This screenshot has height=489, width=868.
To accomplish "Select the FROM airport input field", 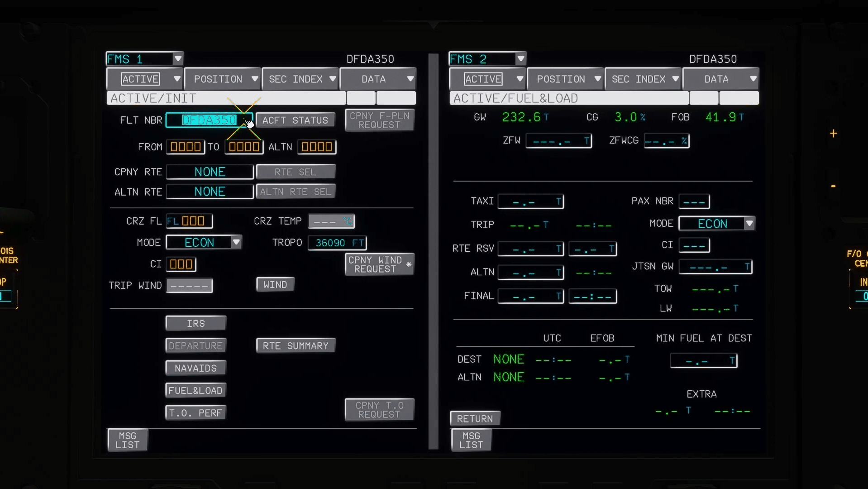I will point(186,147).
